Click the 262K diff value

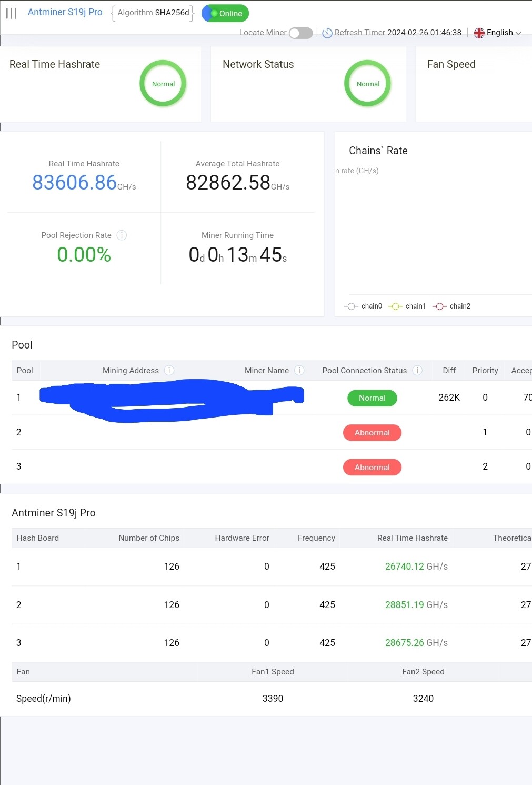click(x=449, y=398)
